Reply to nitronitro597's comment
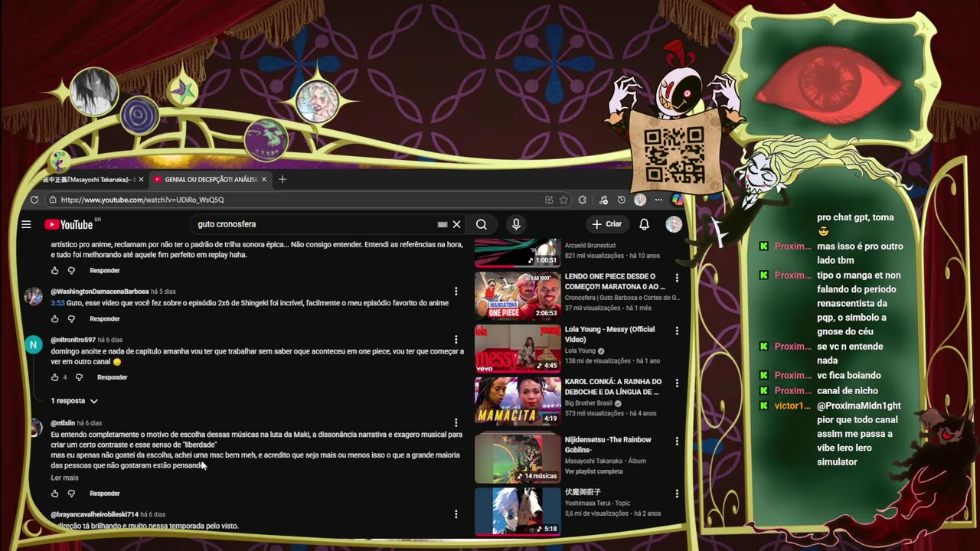Viewport: 980px width, 551px height. click(112, 377)
